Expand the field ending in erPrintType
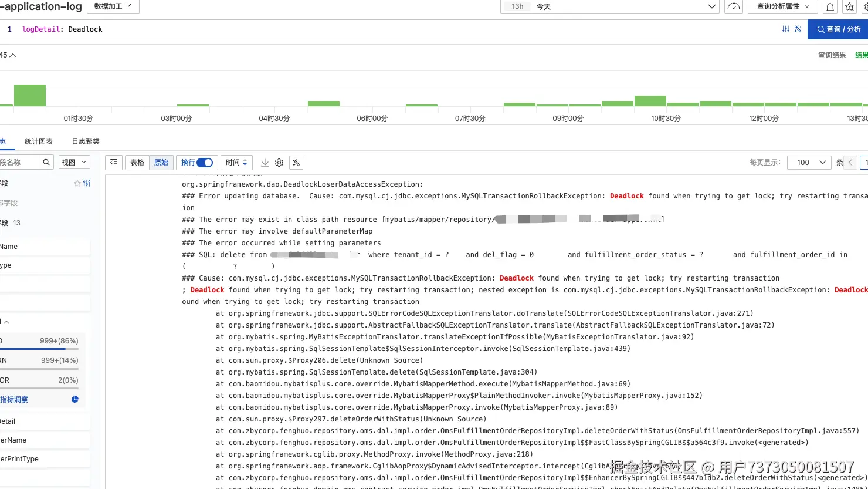Screen dimensions: 868x489 [x=45, y=459]
